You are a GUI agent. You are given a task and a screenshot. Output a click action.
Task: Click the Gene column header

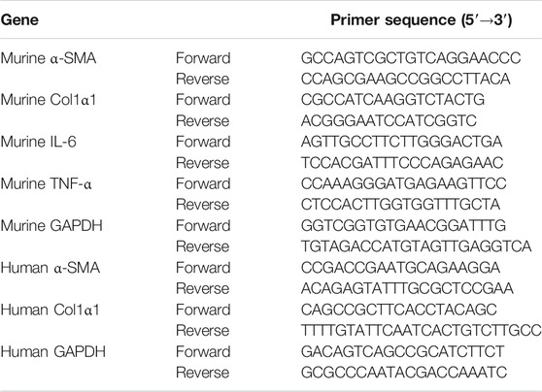tap(19, 19)
